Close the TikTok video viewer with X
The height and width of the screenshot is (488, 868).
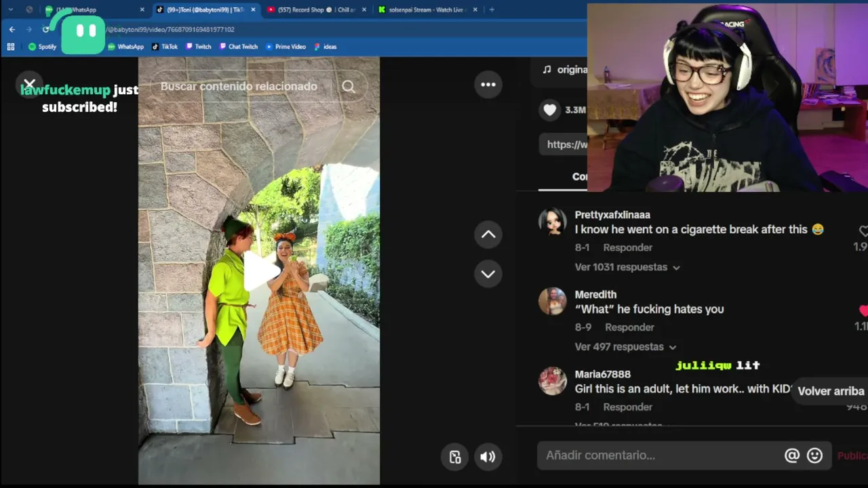[29, 84]
